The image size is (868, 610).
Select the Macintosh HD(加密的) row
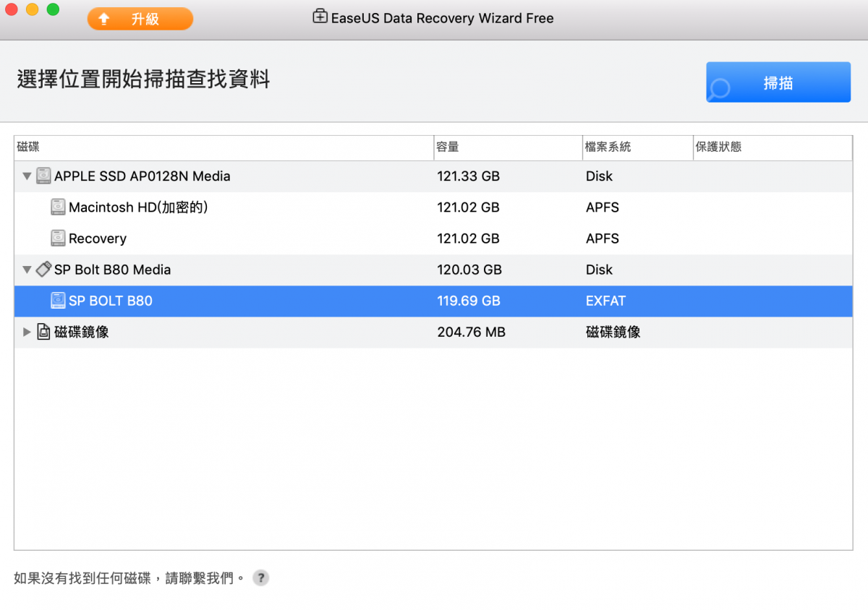coord(433,207)
